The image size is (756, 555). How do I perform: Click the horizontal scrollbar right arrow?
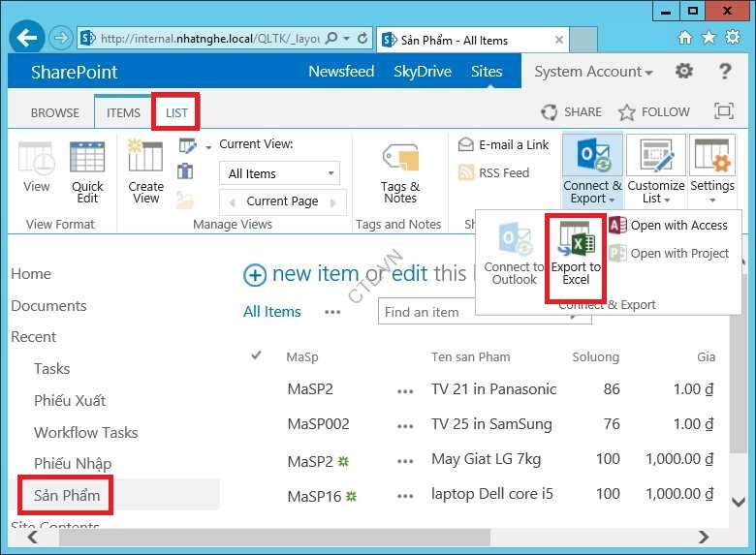click(704, 537)
